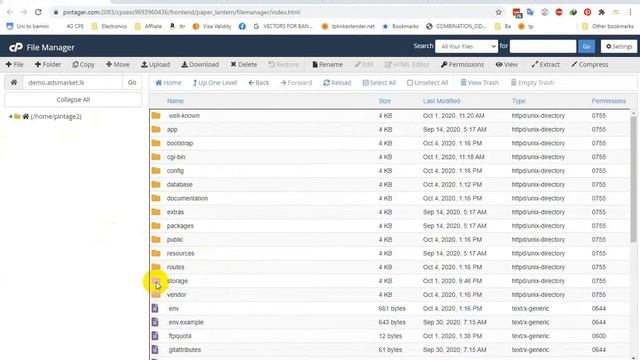Select the .ftpquota file icon
The height and width of the screenshot is (360, 640).
coord(155,336)
